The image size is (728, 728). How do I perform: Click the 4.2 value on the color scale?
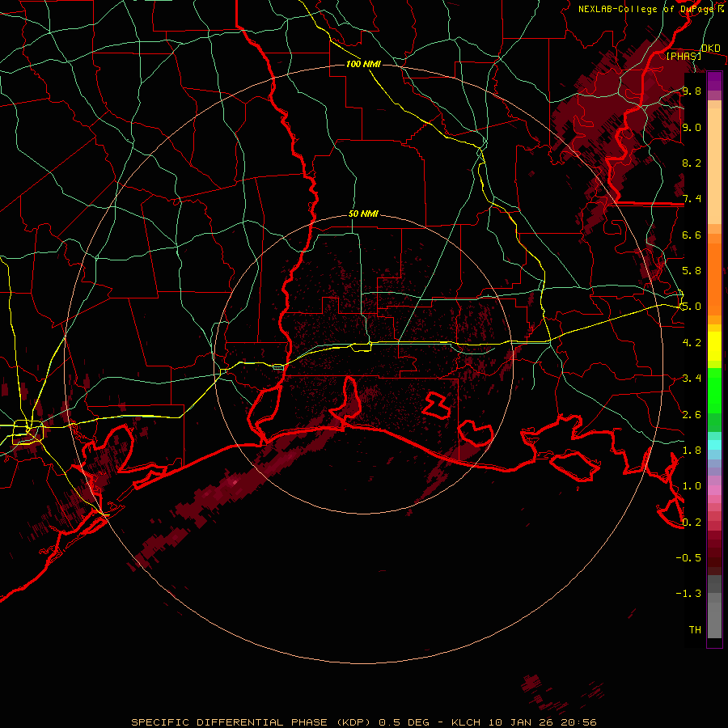point(692,343)
